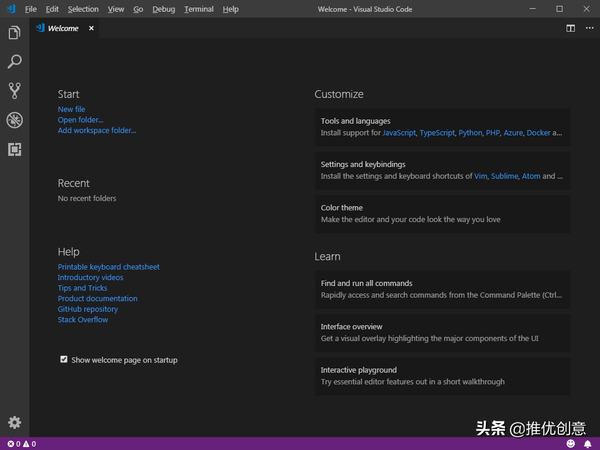Open the Edit menu
The width and height of the screenshot is (600, 450).
coord(52,9)
